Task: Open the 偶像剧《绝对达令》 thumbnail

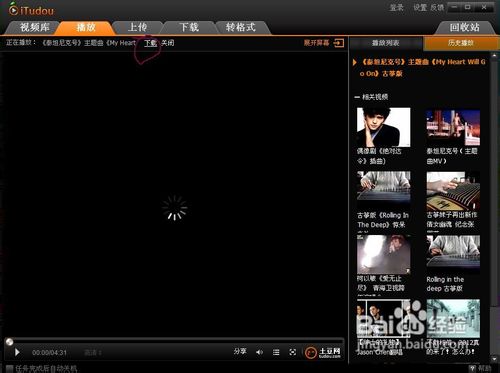Action: pos(383,127)
